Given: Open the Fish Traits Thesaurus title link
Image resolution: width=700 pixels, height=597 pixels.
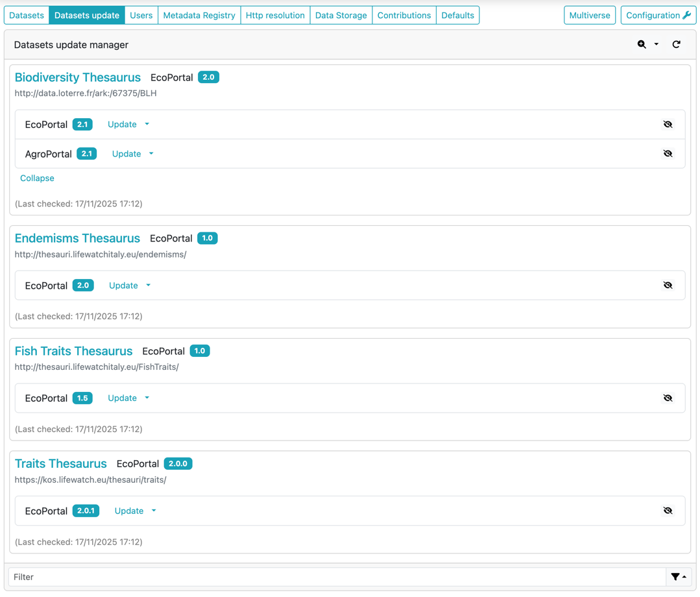Looking at the screenshot, I should coord(73,351).
